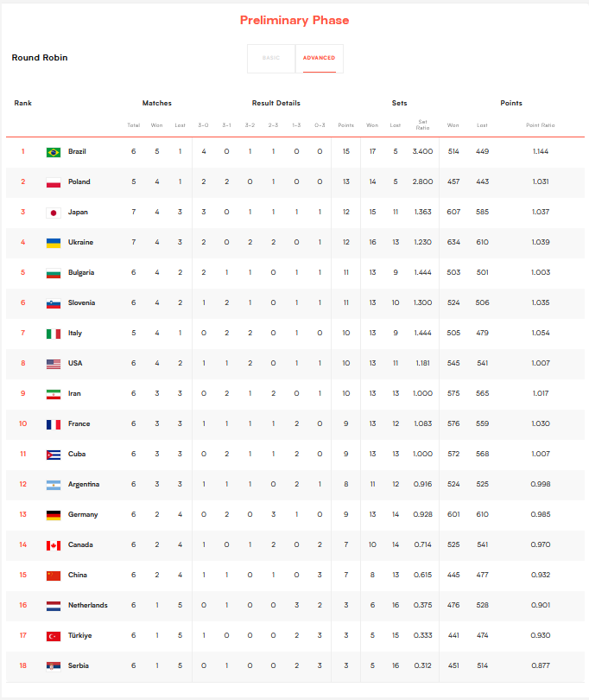589x700 pixels.
Task: Open the Serbia team link
Action: pos(79,666)
